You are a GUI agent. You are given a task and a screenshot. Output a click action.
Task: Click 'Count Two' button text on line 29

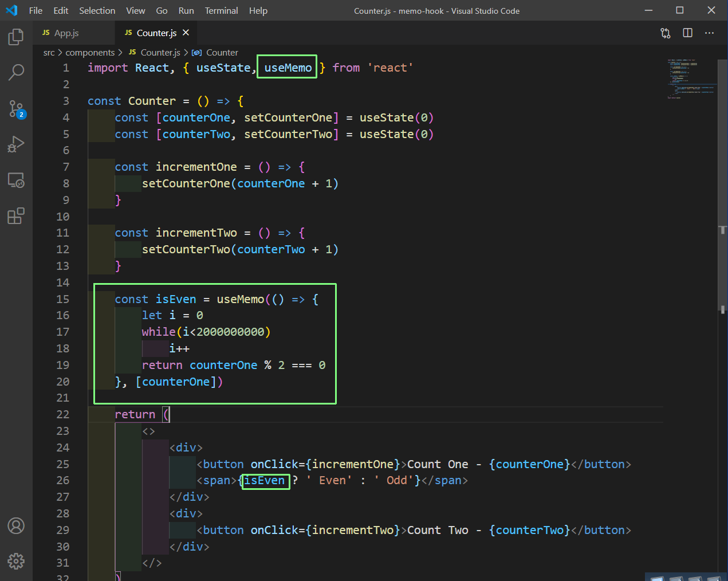[438, 530]
